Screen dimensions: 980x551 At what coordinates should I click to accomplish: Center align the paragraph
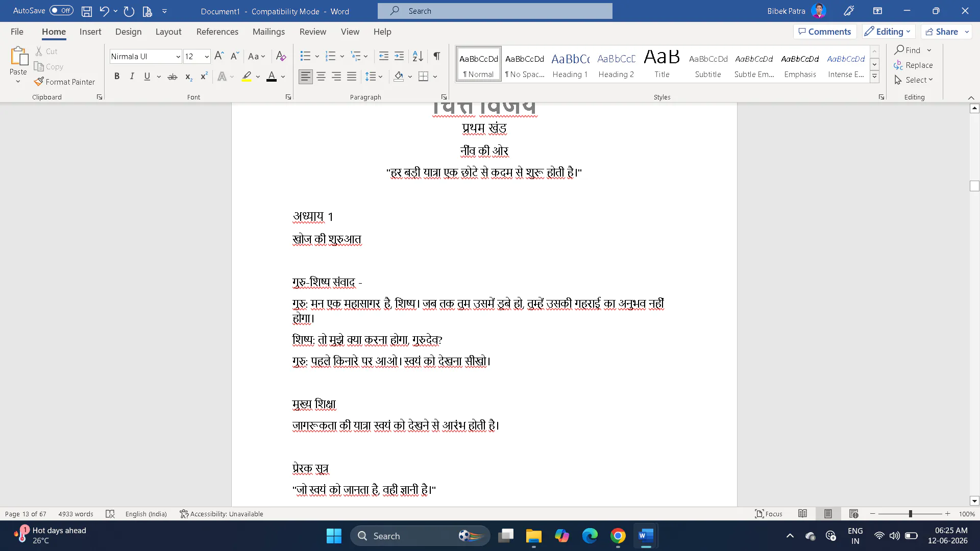click(321, 77)
